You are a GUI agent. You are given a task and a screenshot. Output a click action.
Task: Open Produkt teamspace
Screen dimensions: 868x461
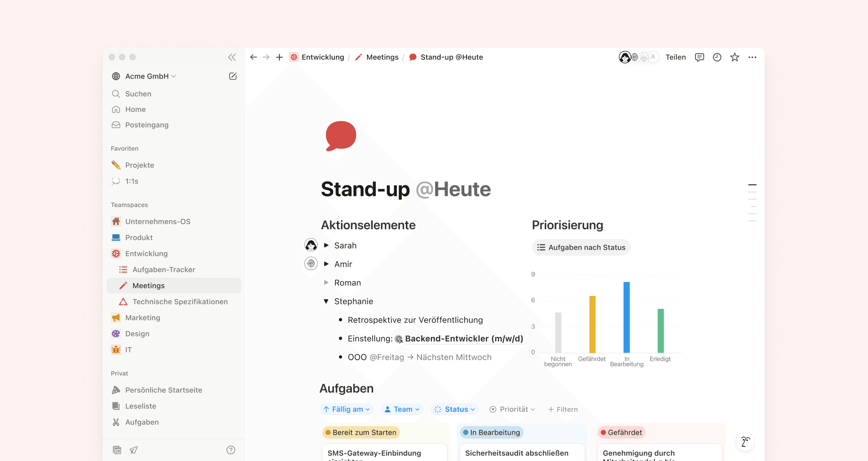(174, 237)
